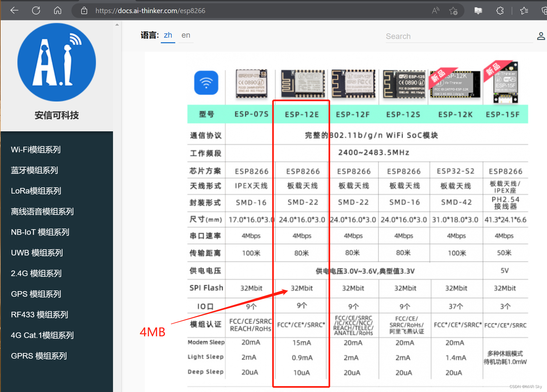
Task: Click the 50米 transmission distance cell
Action: pos(504,253)
